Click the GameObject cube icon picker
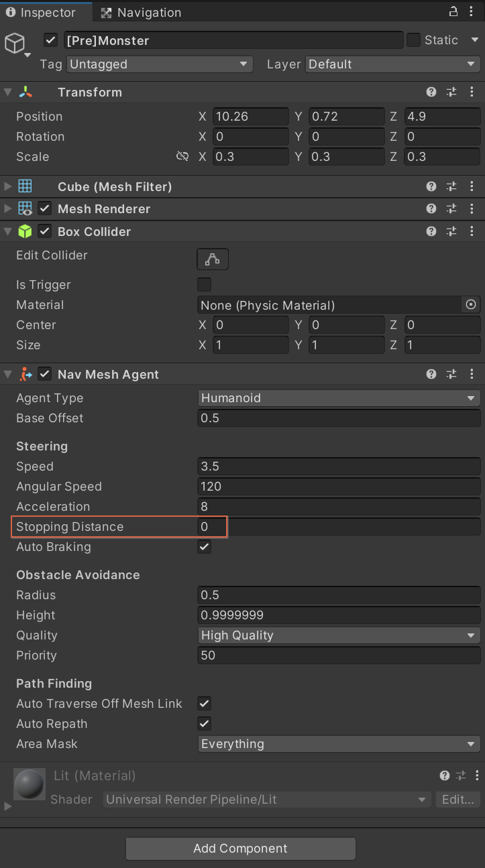 17,45
